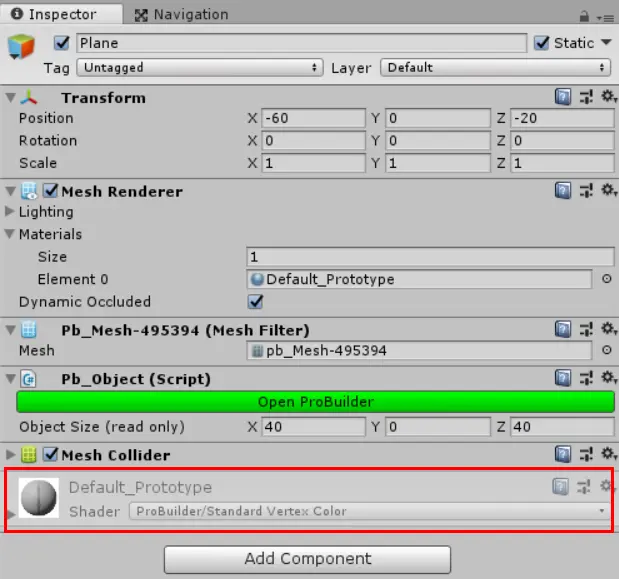Open Mesh Renderer preset selector icon

(x=586, y=191)
